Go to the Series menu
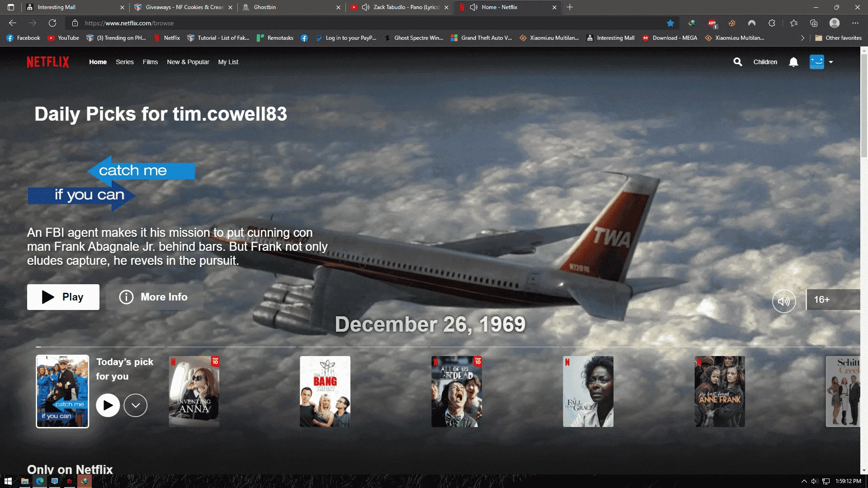This screenshot has width=868, height=488. 125,62
